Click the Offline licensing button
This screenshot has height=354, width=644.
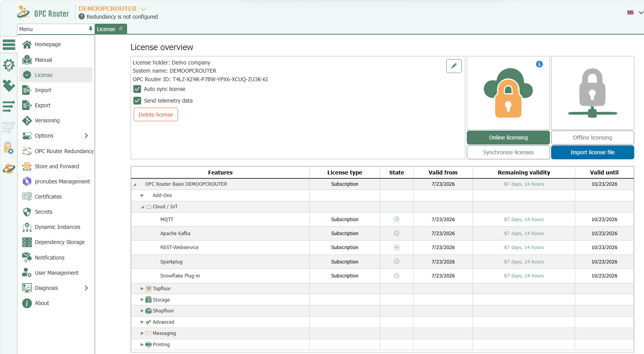(x=593, y=138)
